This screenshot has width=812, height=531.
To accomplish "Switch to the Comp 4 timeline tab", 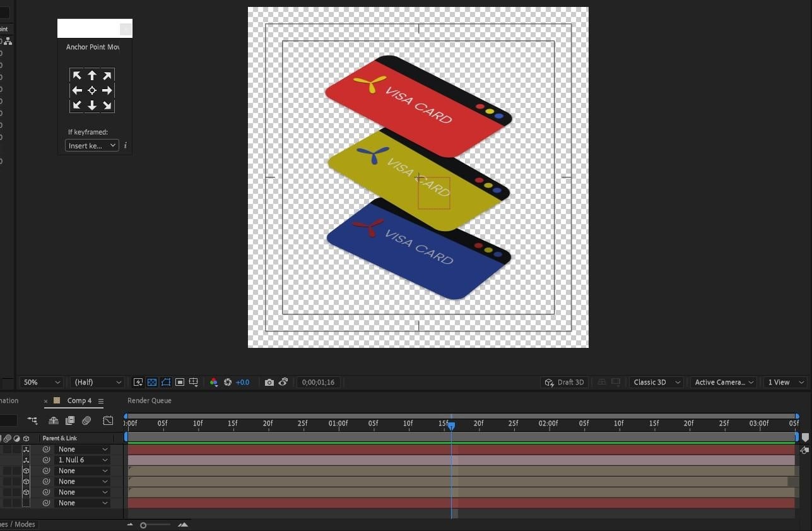I will 79,400.
